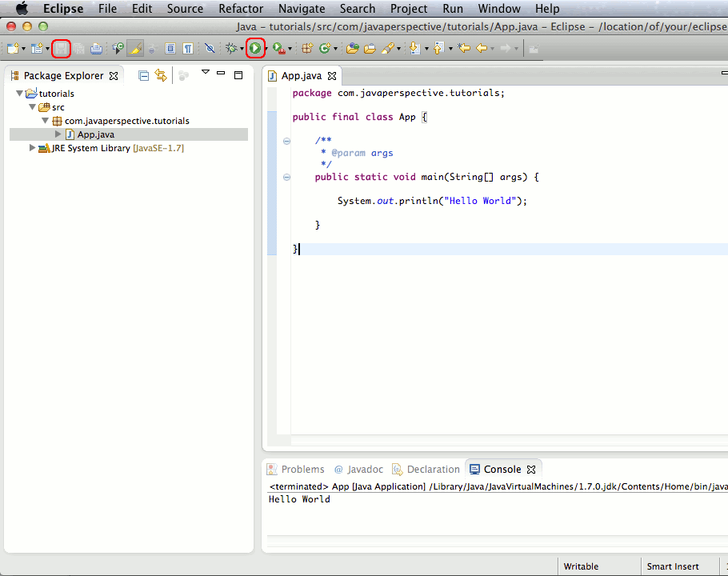Open the Window menu
This screenshot has height=576, width=728.
(x=499, y=9)
